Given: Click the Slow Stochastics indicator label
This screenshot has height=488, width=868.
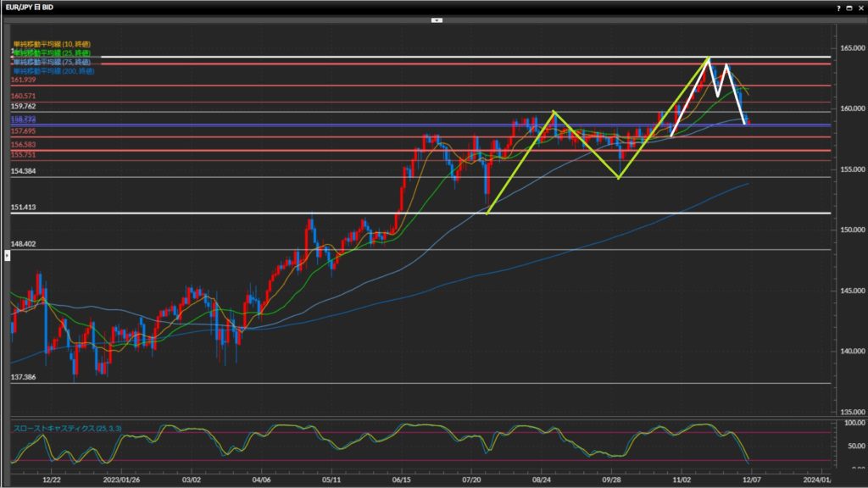Looking at the screenshot, I should click(x=66, y=429).
